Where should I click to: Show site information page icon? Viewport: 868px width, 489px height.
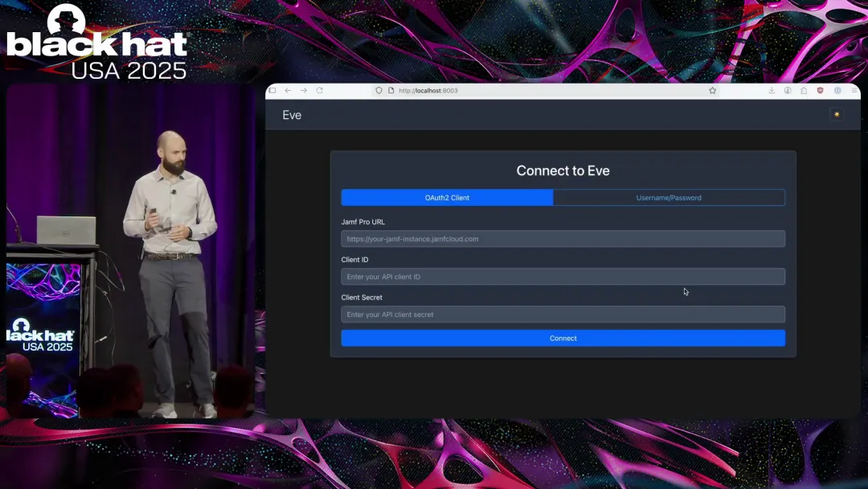(391, 90)
